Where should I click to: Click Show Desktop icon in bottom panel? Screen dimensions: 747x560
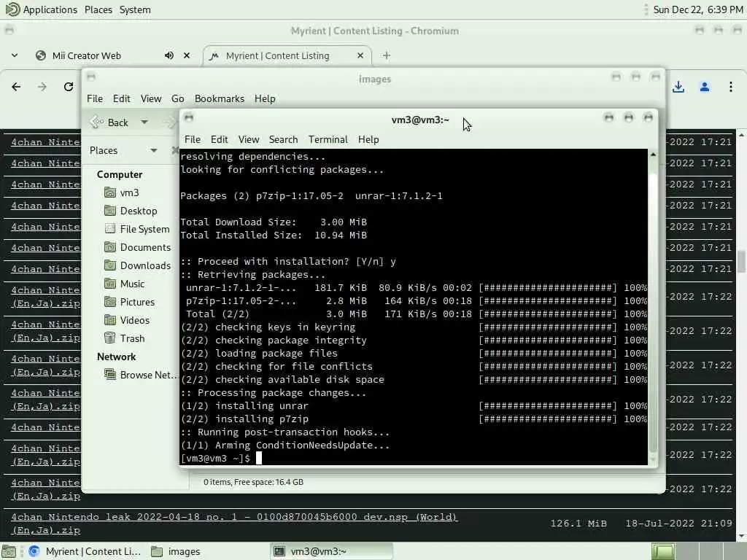pyautogui.click(x=9, y=551)
